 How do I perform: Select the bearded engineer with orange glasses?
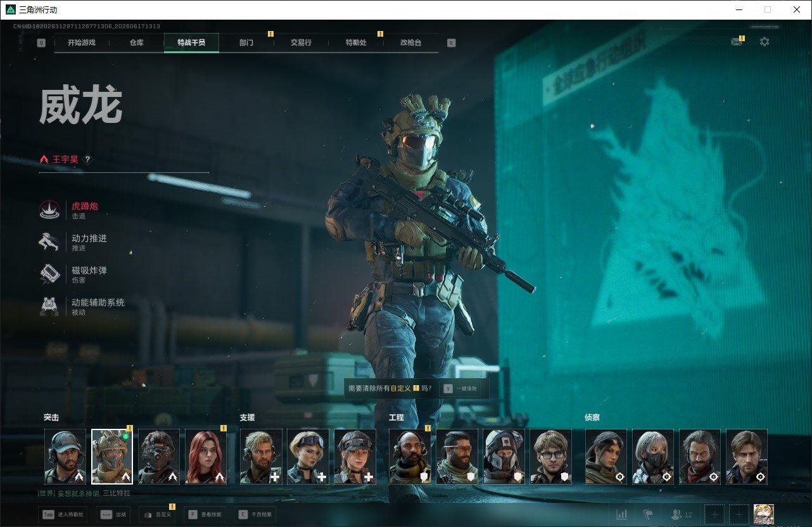[457, 457]
